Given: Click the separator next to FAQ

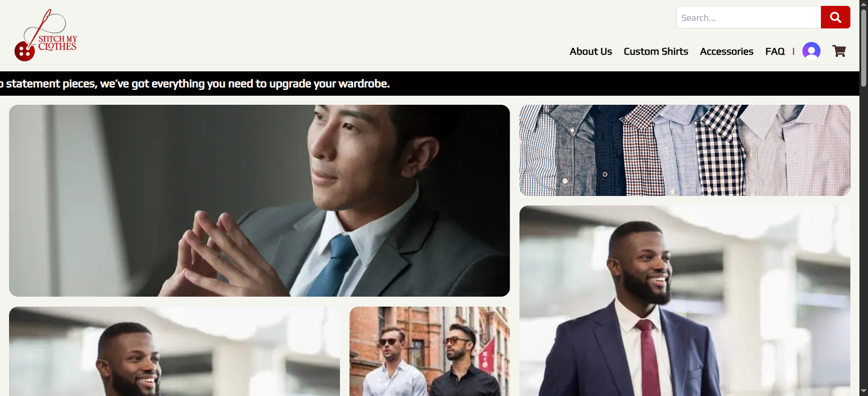Looking at the screenshot, I should coord(793,51).
